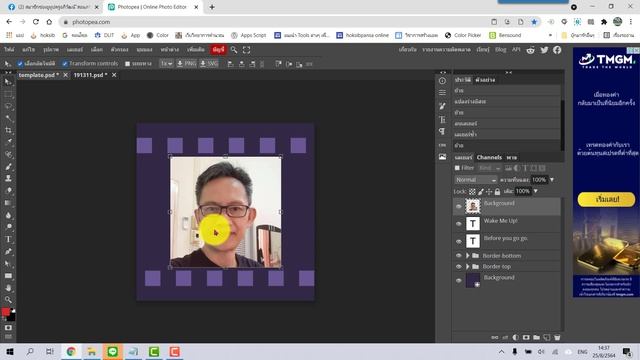This screenshot has height=360, width=640.
Task: Open the Character panel icon
Action: 442,120
